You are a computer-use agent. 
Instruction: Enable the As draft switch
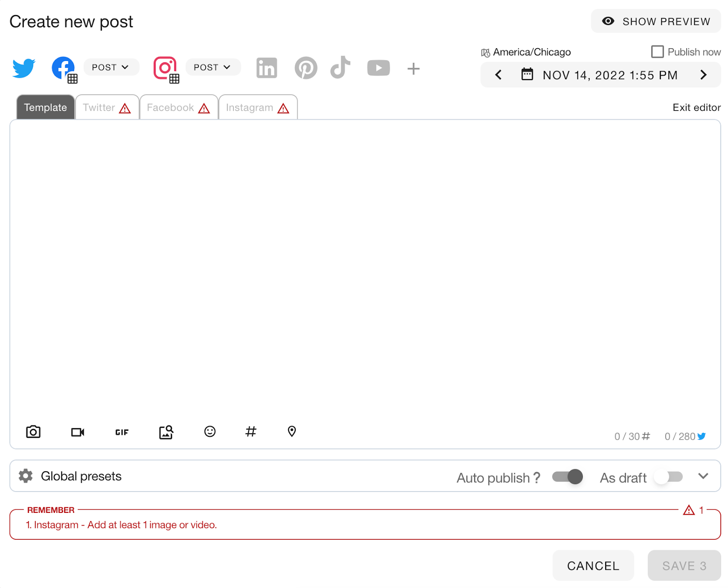click(668, 477)
